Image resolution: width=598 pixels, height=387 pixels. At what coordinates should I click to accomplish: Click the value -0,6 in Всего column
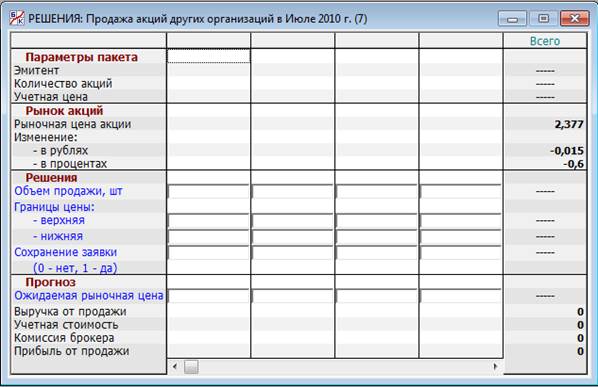(573, 164)
